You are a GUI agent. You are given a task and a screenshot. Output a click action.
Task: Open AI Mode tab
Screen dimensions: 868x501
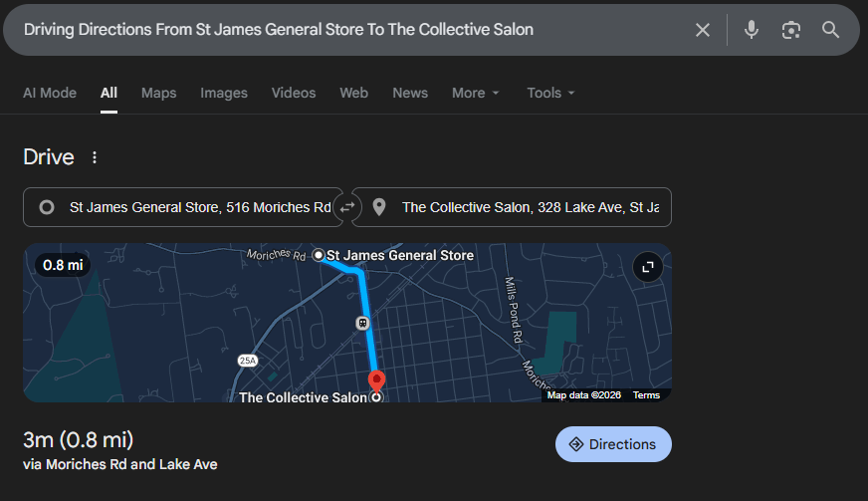(50, 93)
